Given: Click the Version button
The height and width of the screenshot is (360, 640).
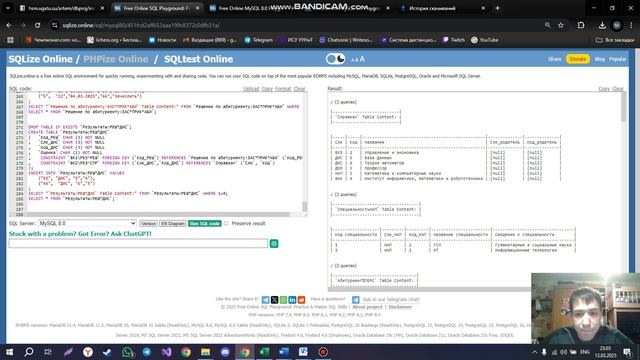Looking at the screenshot, I should [148, 223].
